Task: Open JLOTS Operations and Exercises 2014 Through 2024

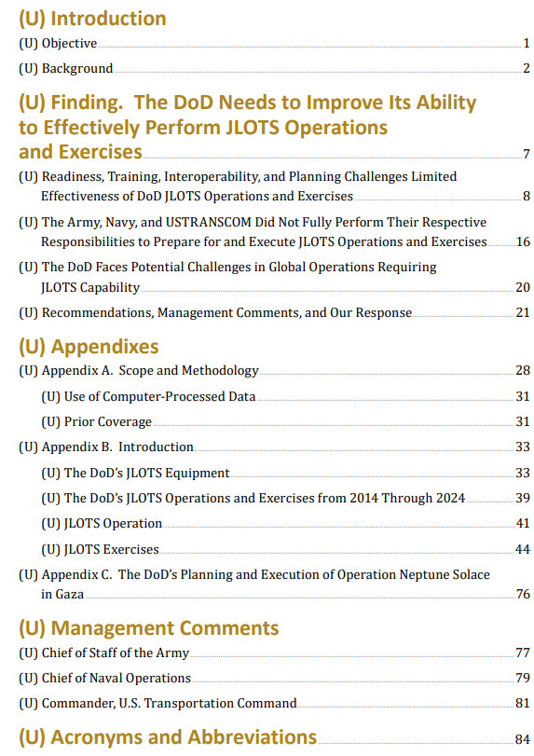Action: coord(285,498)
